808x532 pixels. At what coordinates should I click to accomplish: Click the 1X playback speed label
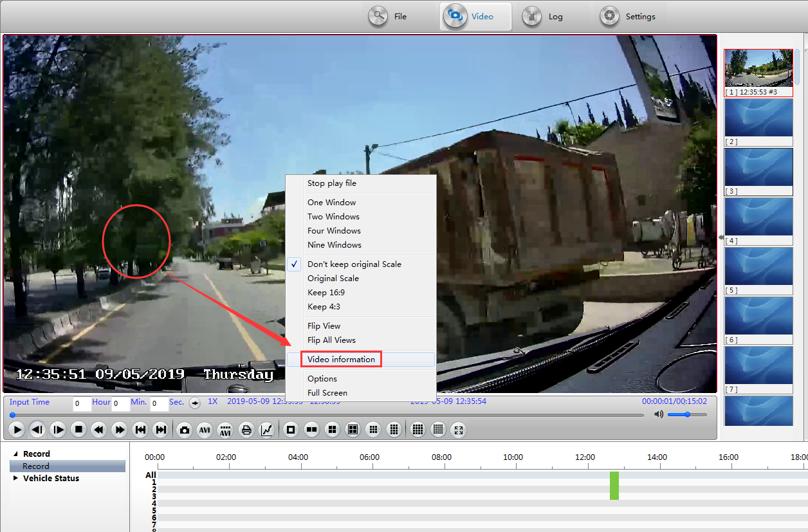click(x=213, y=401)
